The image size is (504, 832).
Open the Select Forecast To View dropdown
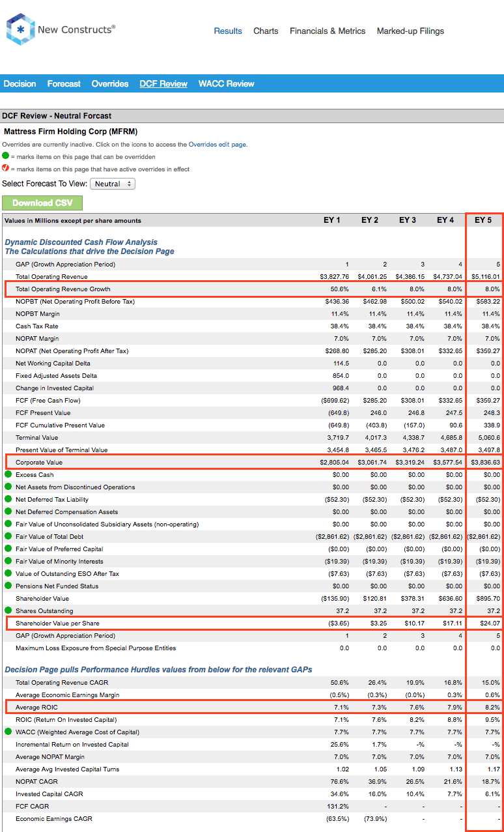112,184
